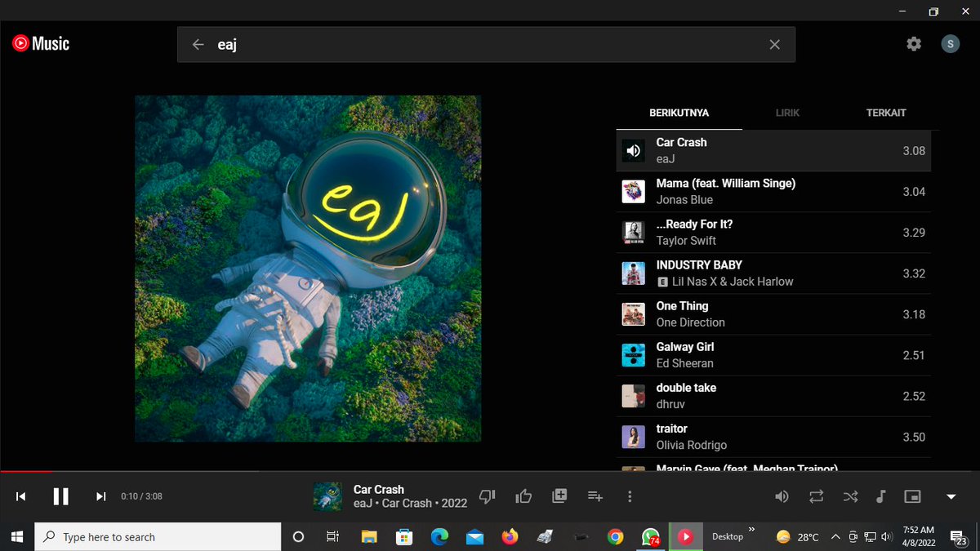
Task: Skip to the next track
Action: tap(101, 496)
